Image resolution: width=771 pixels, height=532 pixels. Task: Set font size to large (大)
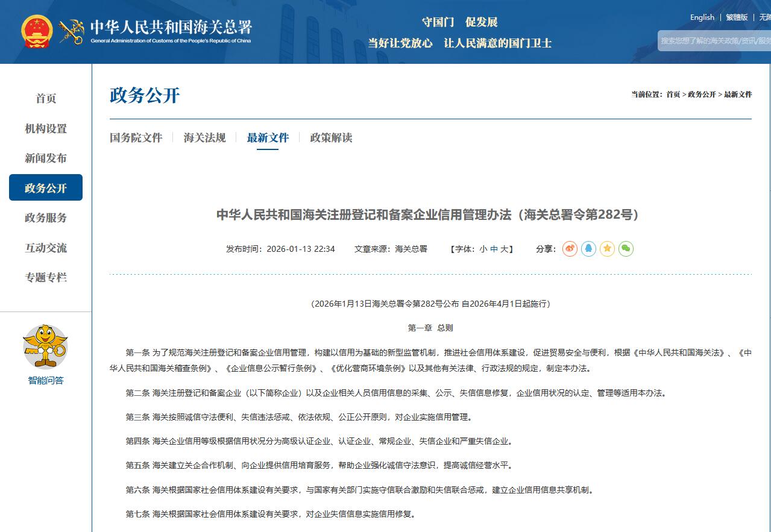(504, 249)
